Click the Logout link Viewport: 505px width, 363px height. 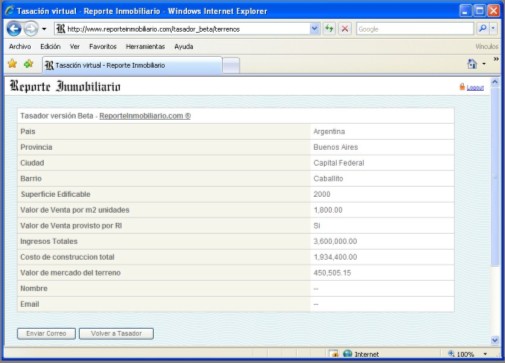[475, 88]
